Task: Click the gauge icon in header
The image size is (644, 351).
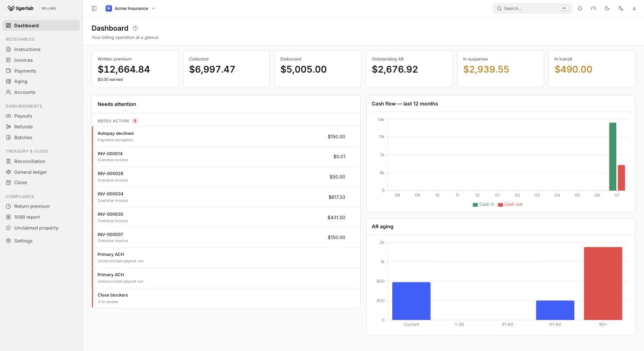Action: [593, 8]
